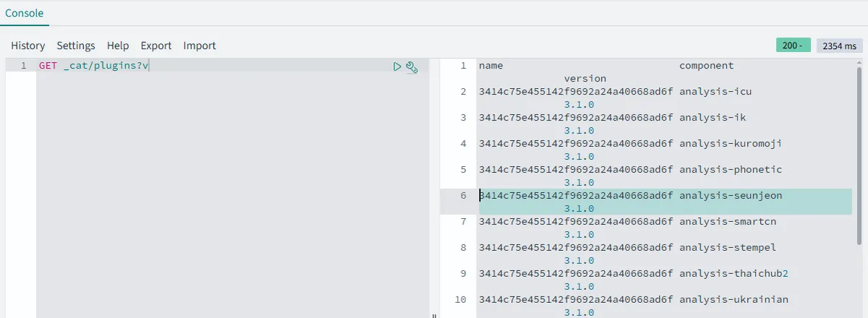The height and width of the screenshot is (318, 868).
Task: Click the 200 status badge
Action: pos(793,46)
